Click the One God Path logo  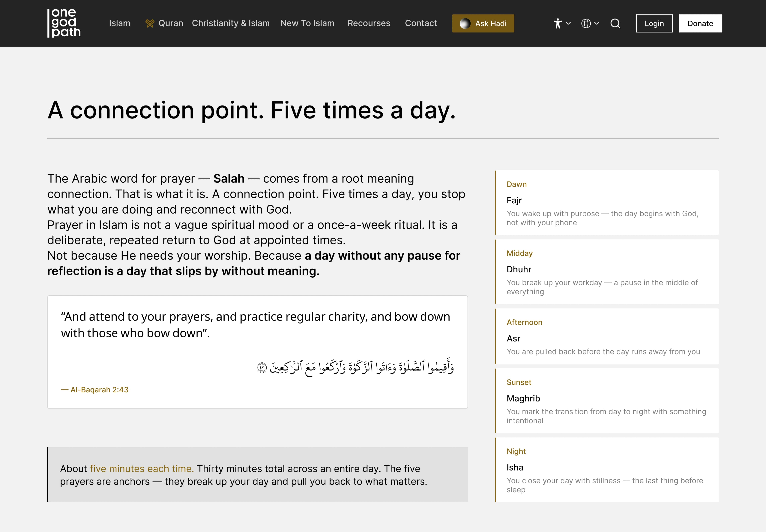pos(64,23)
